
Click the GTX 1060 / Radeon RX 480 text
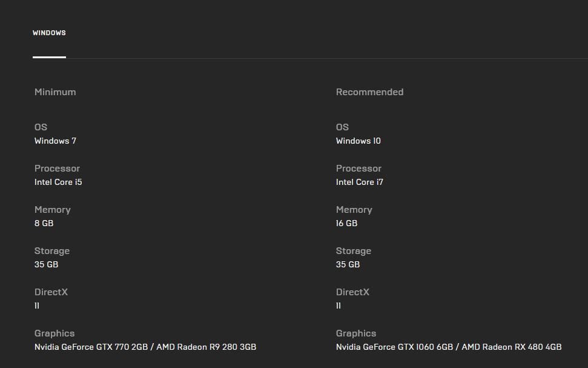tap(449, 347)
